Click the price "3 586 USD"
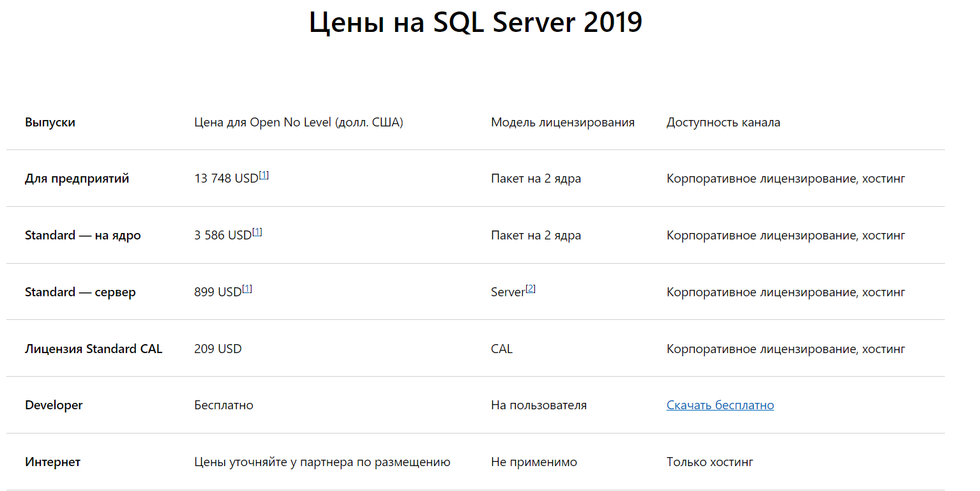 click(223, 236)
